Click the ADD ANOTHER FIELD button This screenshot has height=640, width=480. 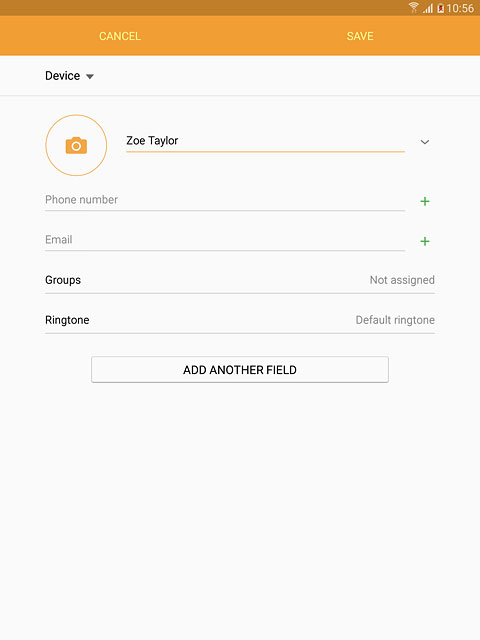[240, 370]
